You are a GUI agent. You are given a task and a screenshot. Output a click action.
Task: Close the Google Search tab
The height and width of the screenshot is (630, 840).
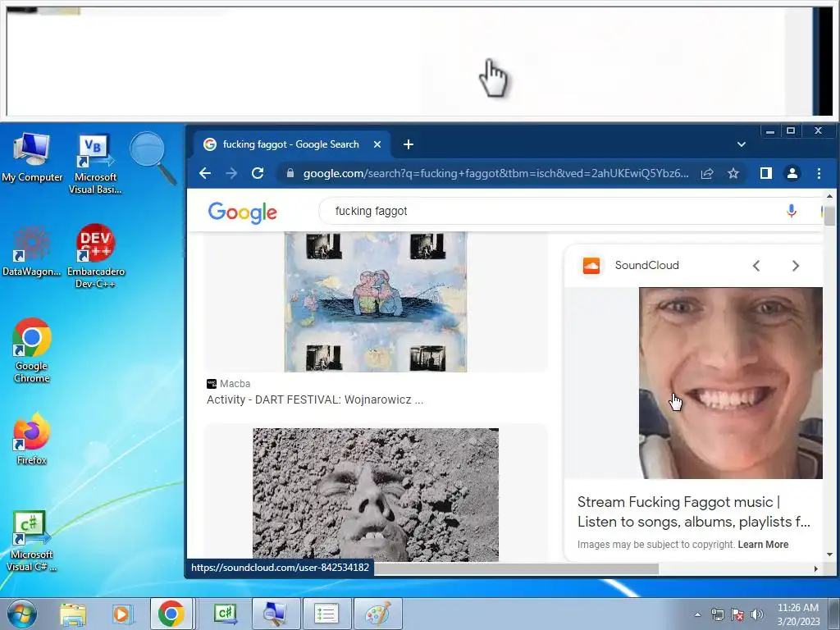click(377, 144)
